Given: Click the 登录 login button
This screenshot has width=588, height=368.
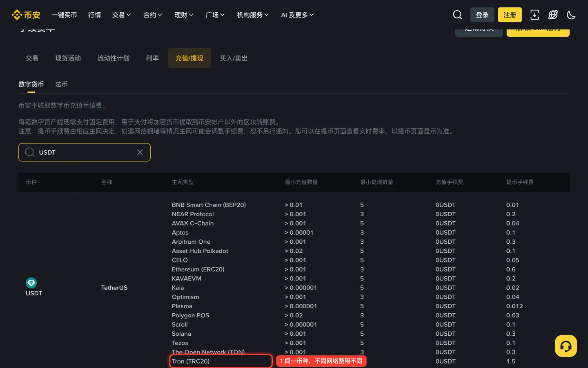Looking at the screenshot, I should [x=482, y=15].
